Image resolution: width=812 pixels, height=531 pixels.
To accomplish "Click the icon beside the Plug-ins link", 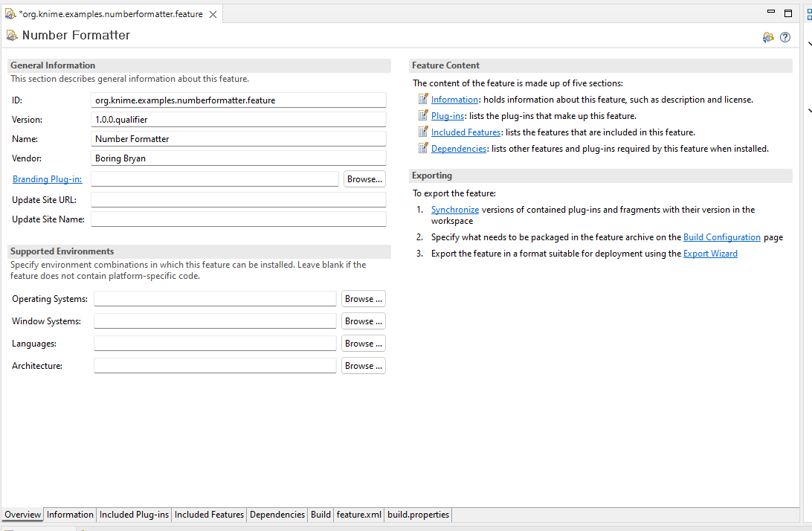I will (x=423, y=115).
